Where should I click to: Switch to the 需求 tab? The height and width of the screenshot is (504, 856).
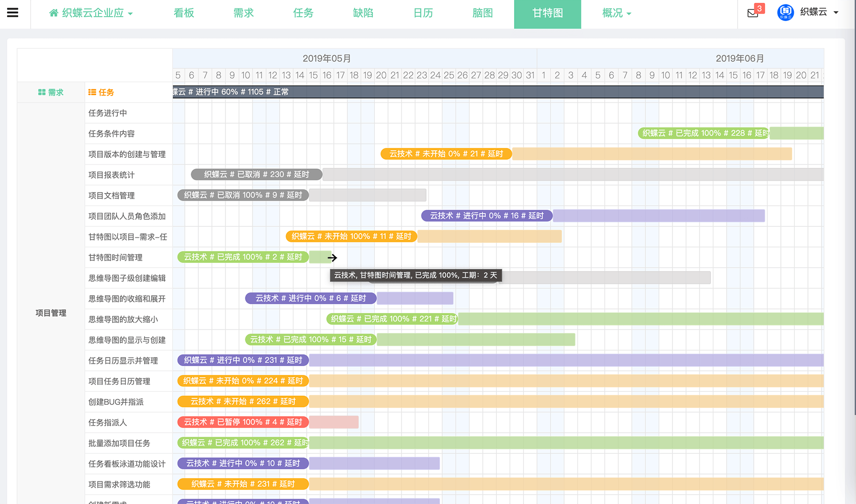pyautogui.click(x=243, y=13)
